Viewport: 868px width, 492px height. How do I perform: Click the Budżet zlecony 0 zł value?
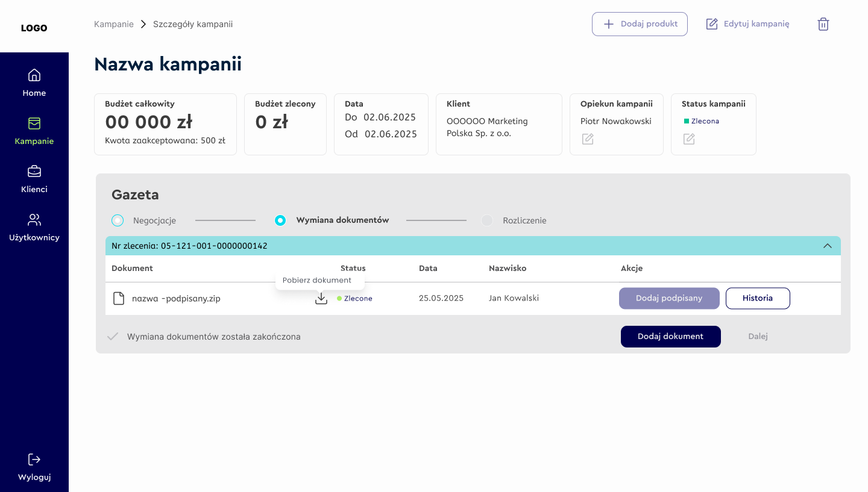point(272,122)
